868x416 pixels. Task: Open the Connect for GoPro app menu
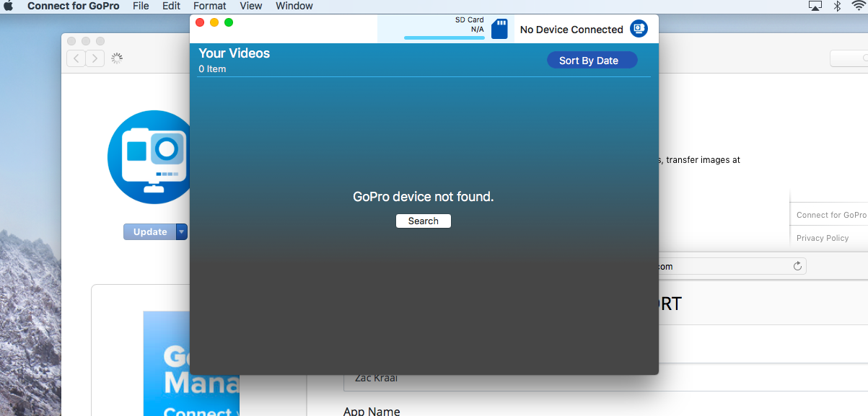click(74, 6)
